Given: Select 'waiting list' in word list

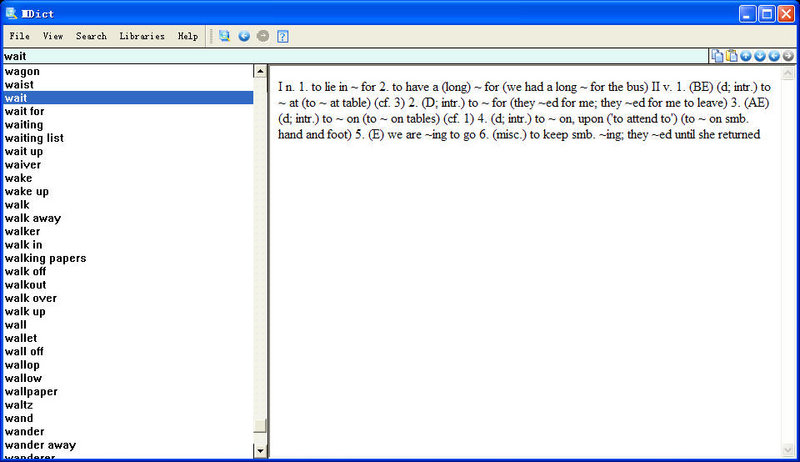Looking at the screenshot, I should pyautogui.click(x=34, y=138).
